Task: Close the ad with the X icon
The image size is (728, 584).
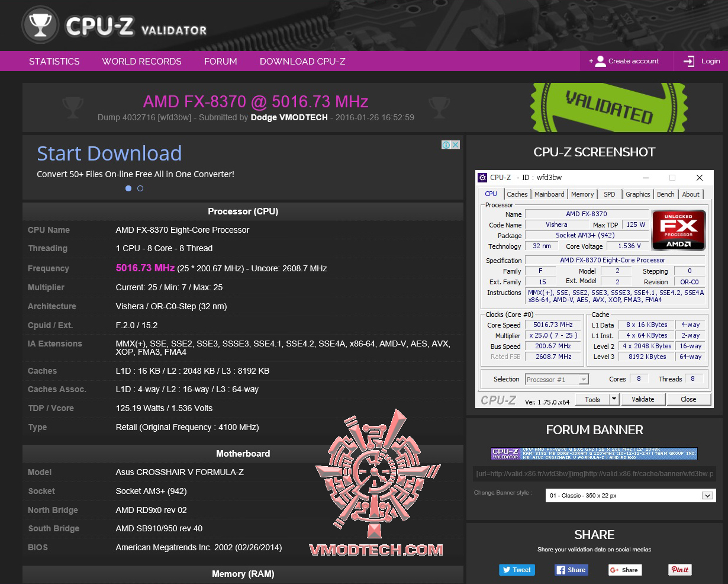Action: (456, 145)
